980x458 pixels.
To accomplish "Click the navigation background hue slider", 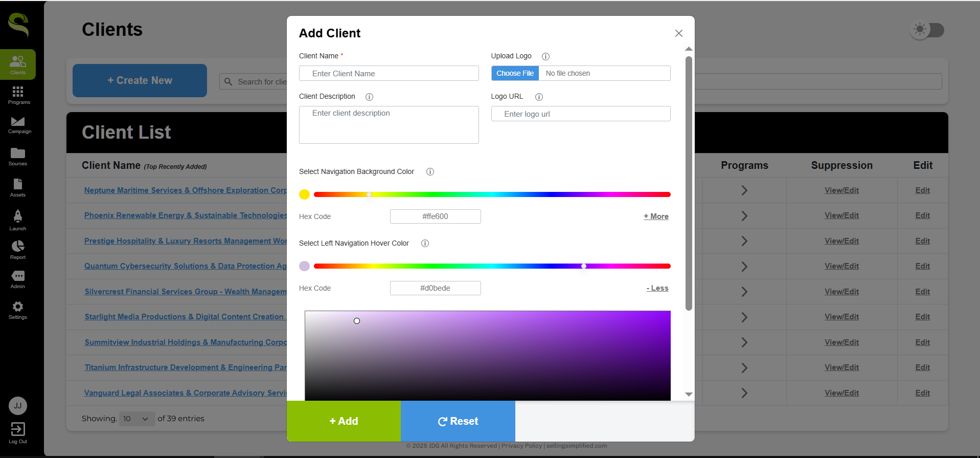I will point(492,194).
